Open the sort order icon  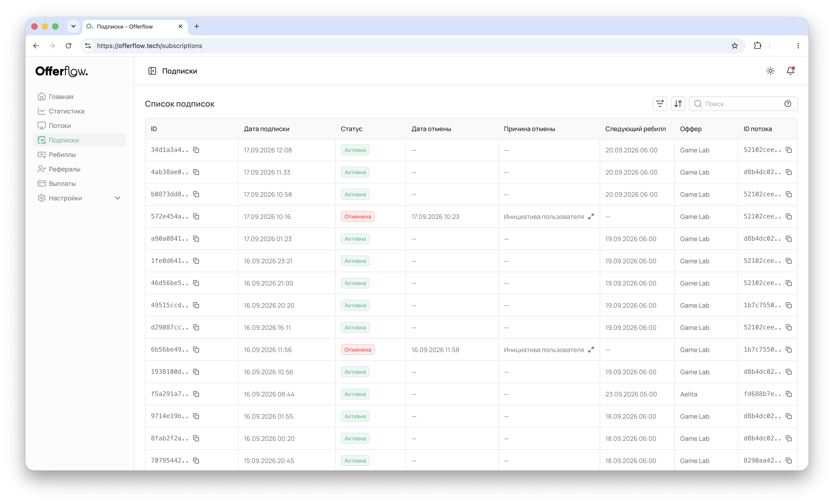(x=678, y=103)
